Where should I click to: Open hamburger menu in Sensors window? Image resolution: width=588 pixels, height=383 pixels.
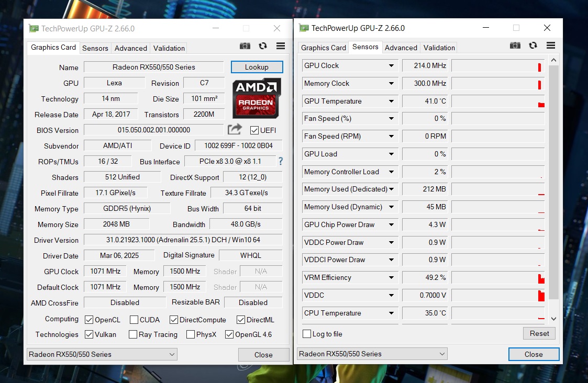pyautogui.click(x=551, y=46)
